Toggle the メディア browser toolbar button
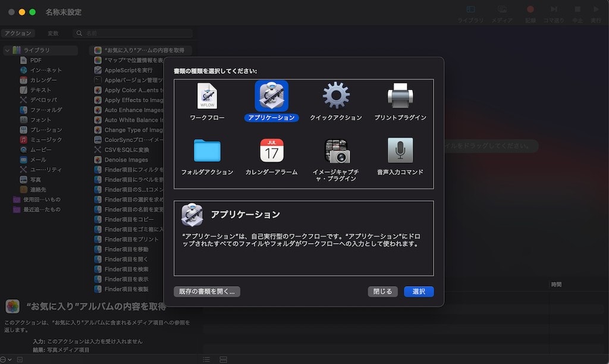Viewport: 609px width, 364px height. tap(502, 10)
